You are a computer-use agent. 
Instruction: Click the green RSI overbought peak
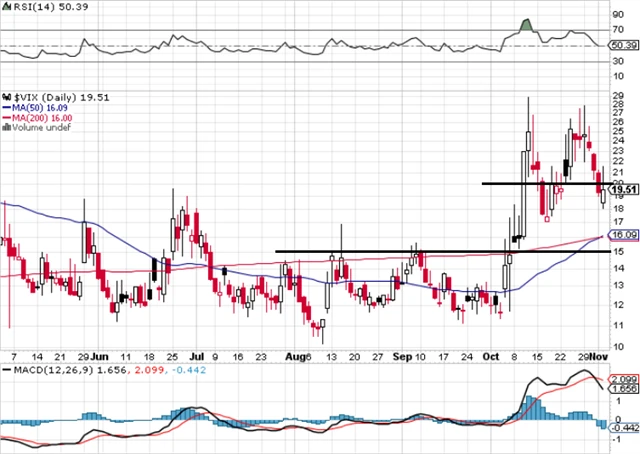pyautogui.click(x=523, y=25)
